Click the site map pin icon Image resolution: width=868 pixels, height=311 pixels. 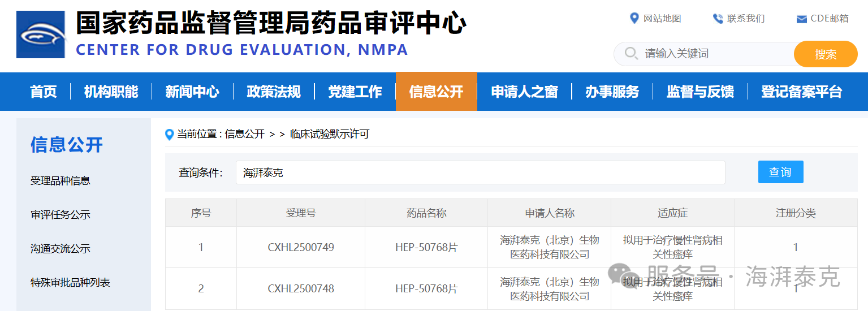[x=634, y=19]
